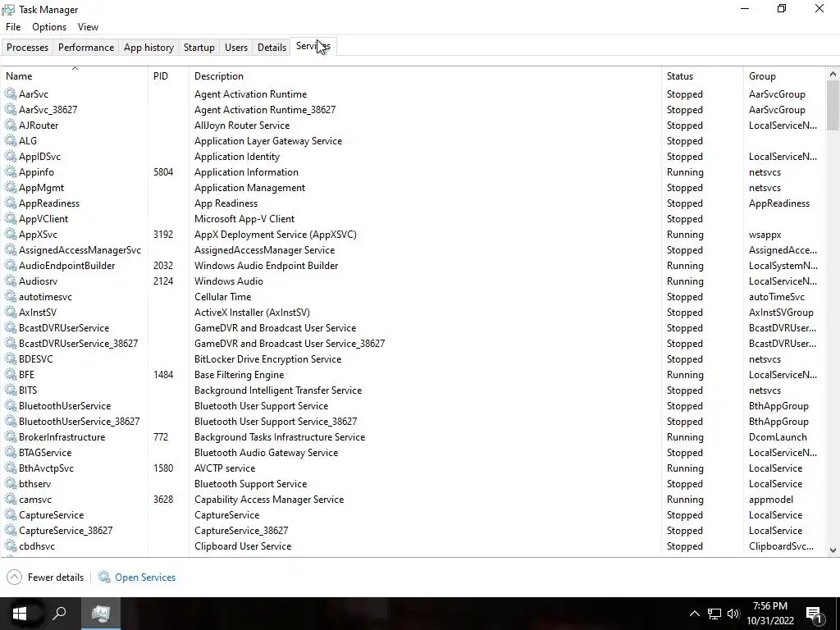This screenshot has width=840, height=630.
Task: Click PID 772 cell
Action: (x=161, y=437)
